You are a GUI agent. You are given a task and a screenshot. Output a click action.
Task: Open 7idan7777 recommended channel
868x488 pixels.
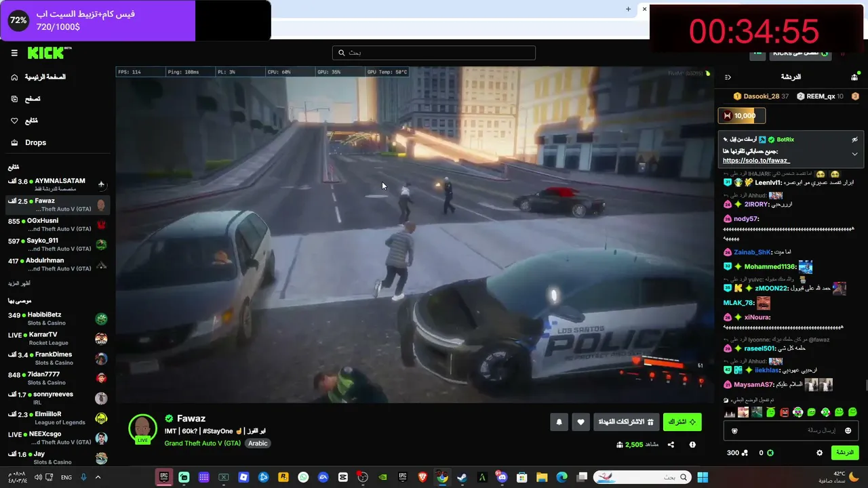coord(58,378)
